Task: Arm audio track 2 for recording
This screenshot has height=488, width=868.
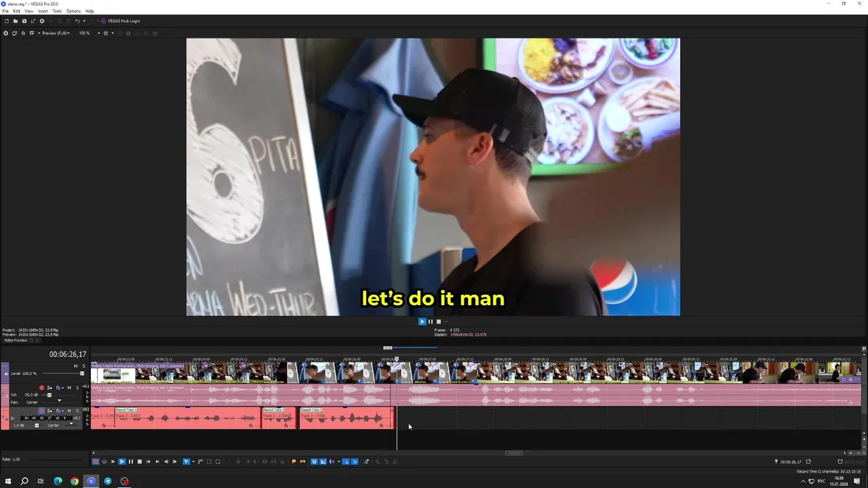Action: coord(41,388)
